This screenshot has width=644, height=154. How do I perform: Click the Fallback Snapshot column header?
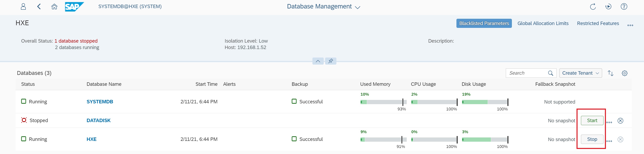pyautogui.click(x=555, y=84)
